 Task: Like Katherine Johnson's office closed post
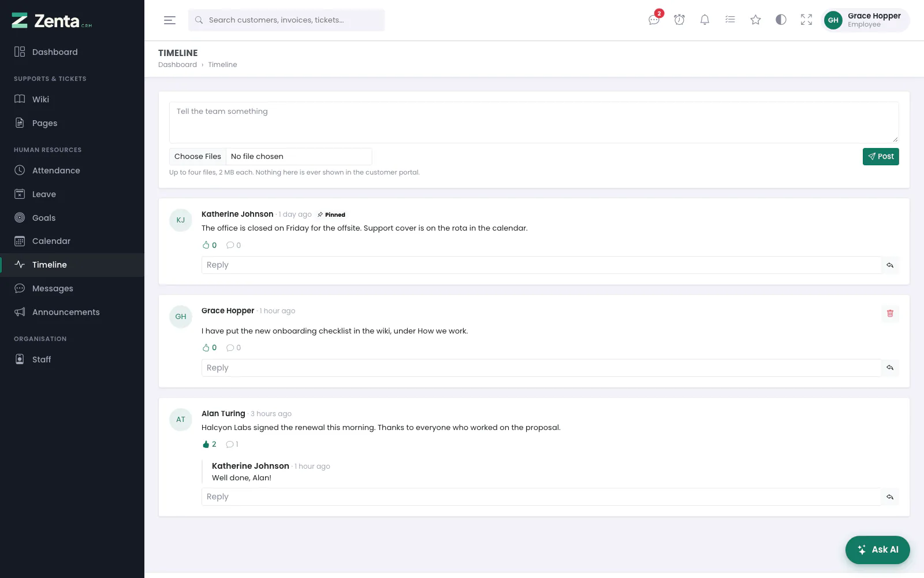(210, 245)
